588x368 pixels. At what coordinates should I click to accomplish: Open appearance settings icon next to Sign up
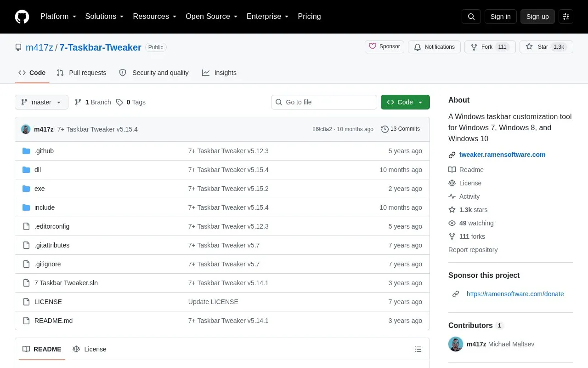[x=566, y=17]
